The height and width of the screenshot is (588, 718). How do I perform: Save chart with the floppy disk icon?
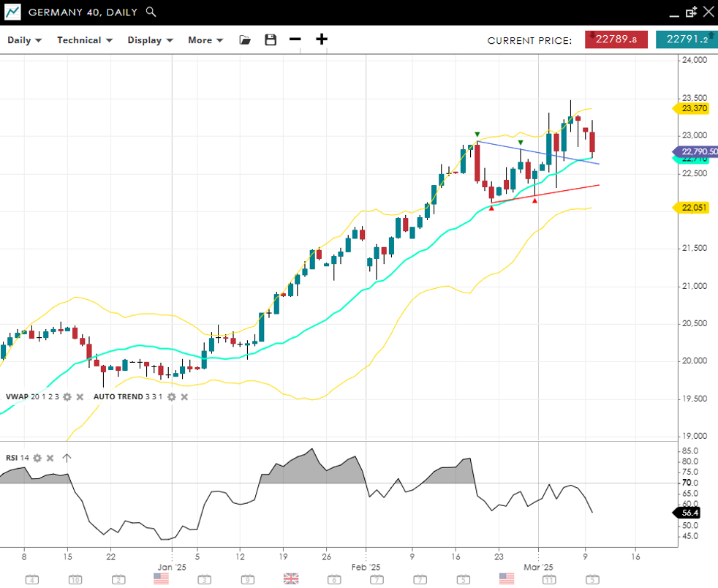pyautogui.click(x=271, y=40)
